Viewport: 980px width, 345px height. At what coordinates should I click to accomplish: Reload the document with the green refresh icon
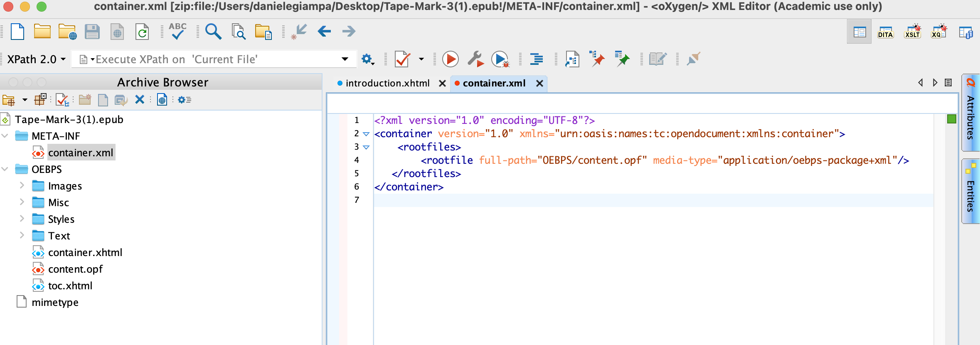point(142,32)
